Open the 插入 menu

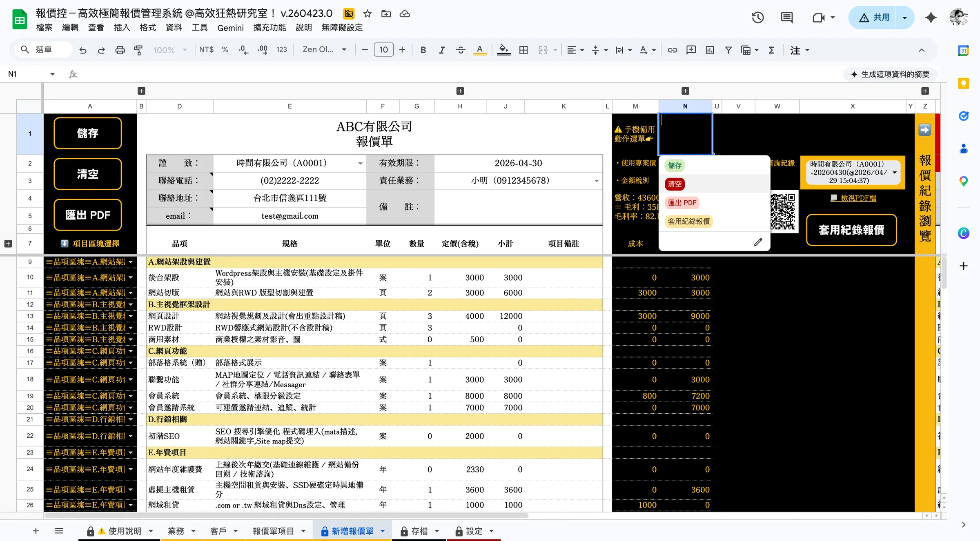(122, 27)
